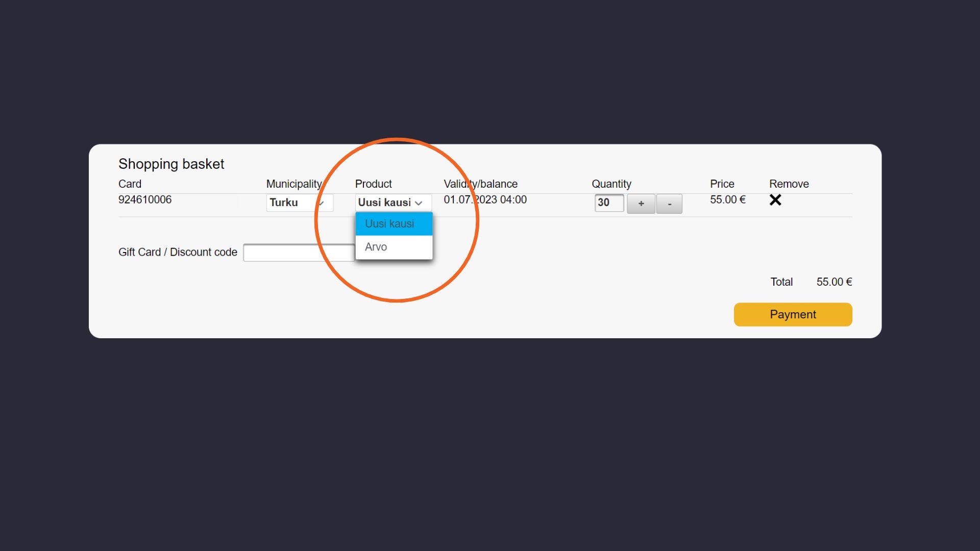980x551 pixels.
Task: Click the Product column header
Action: tap(373, 184)
